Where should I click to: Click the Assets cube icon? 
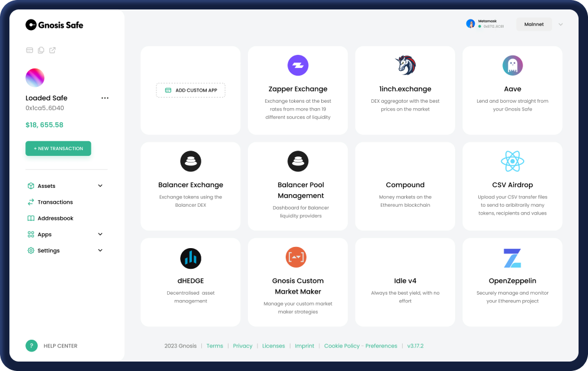31,185
